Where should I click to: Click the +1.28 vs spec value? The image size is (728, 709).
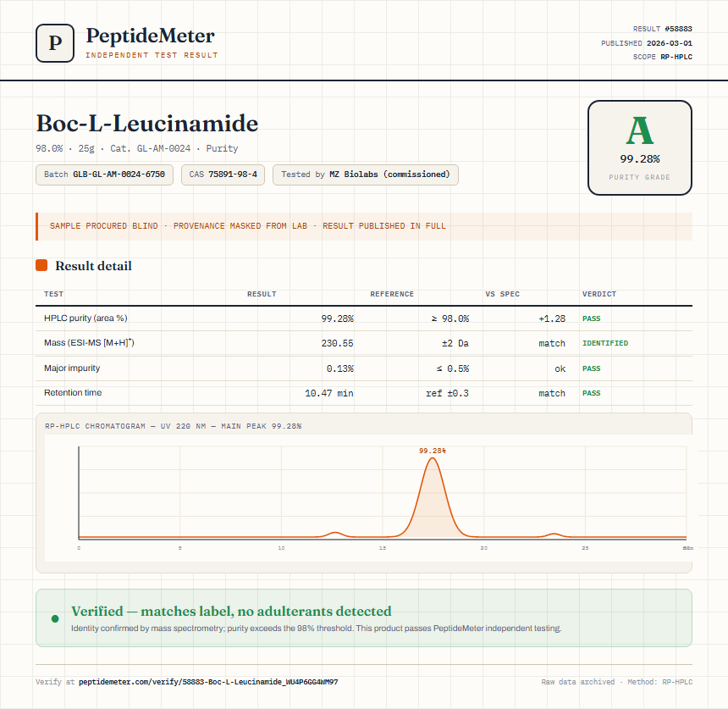(x=552, y=318)
